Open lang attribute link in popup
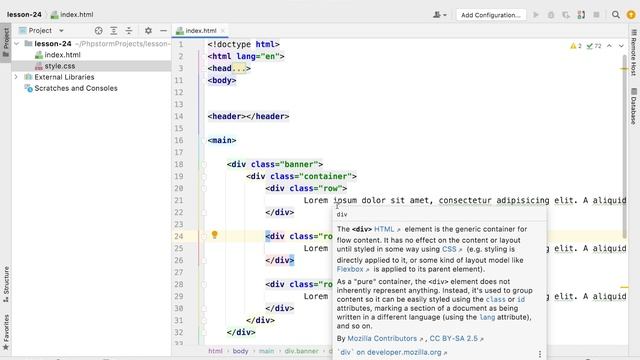 point(487,317)
